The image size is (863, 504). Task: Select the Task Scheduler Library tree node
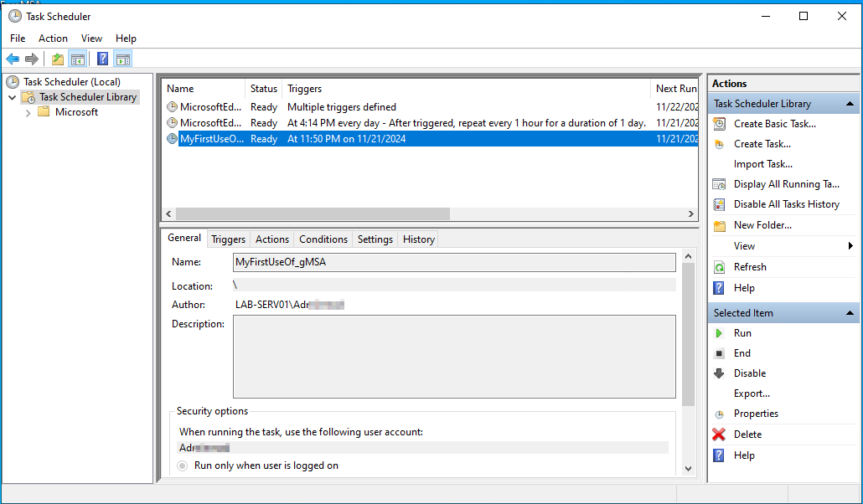87,97
